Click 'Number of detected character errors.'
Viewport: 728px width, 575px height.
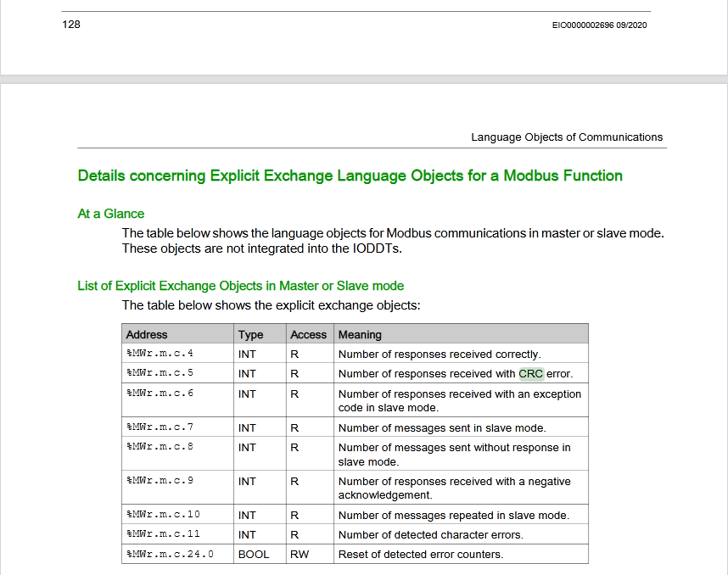pyautogui.click(x=431, y=534)
